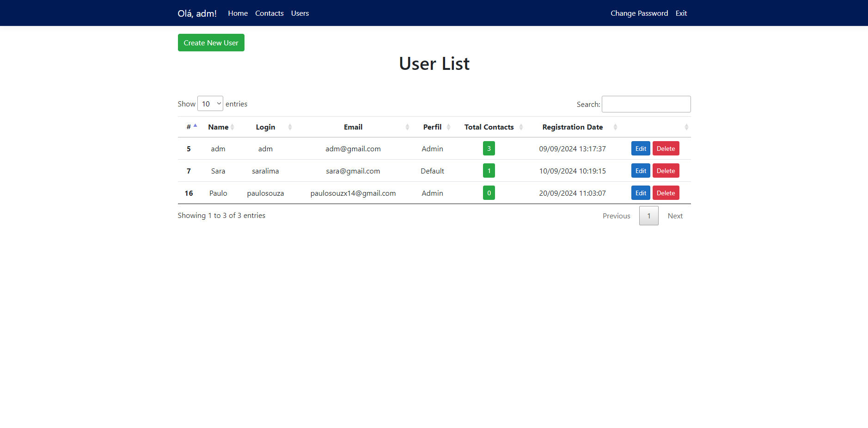Edit the adm user row
The image size is (868, 428).
click(x=641, y=149)
